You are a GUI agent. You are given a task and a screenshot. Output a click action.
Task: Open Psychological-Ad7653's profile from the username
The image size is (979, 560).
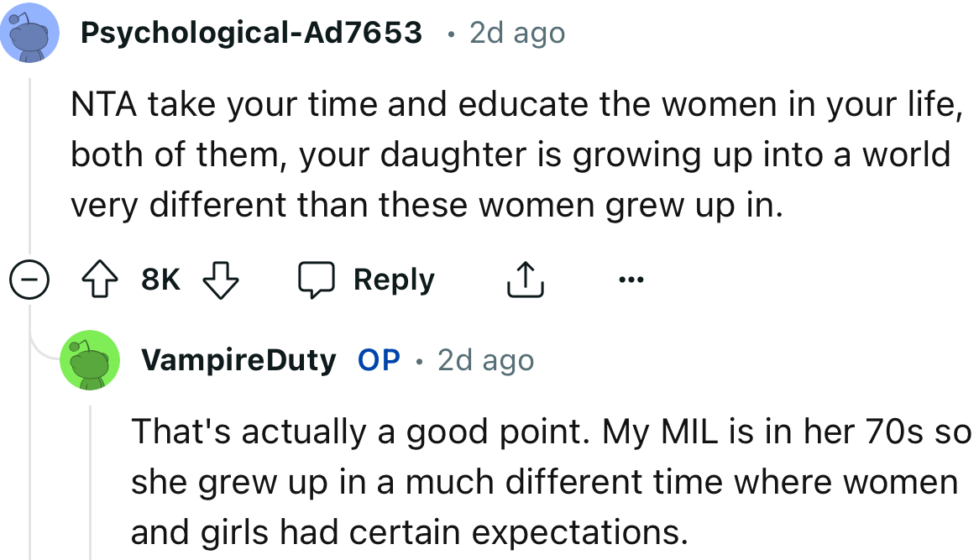(251, 33)
